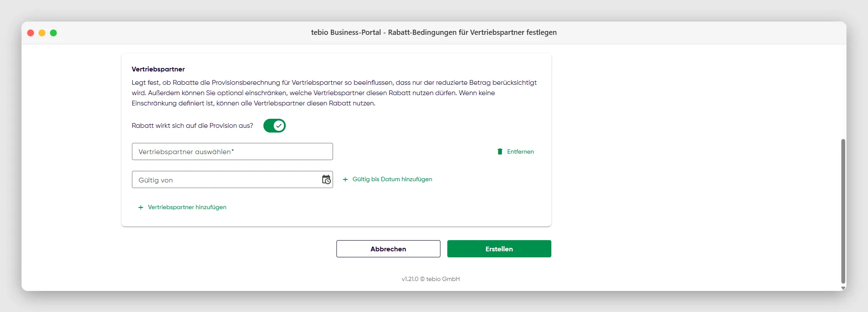Click the Gültig von date input
Image resolution: width=868 pixels, height=312 pixels.
coord(232,179)
